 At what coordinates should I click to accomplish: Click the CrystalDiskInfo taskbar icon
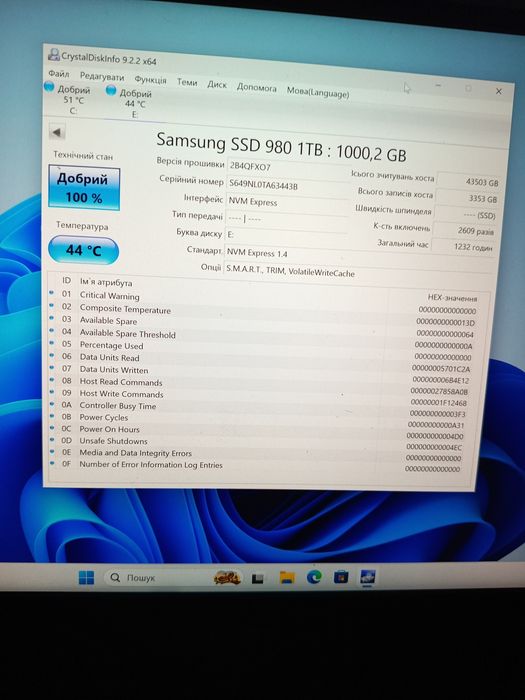tap(368, 577)
